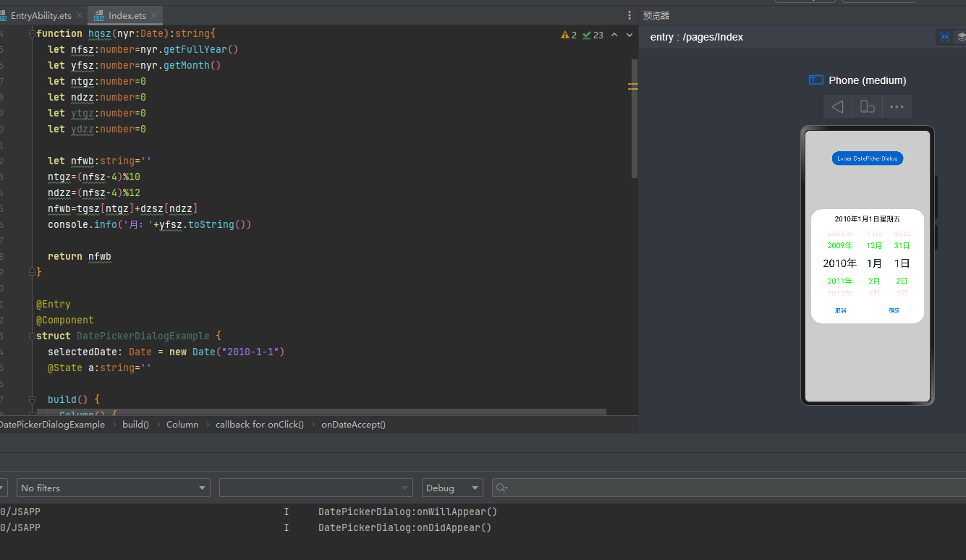Click the warnings count indicator
Screen dimensions: 966x560
point(569,35)
